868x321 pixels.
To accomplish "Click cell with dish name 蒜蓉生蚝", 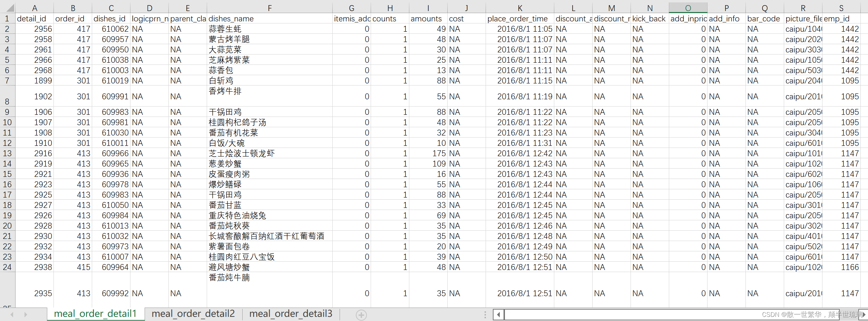I will point(270,29).
